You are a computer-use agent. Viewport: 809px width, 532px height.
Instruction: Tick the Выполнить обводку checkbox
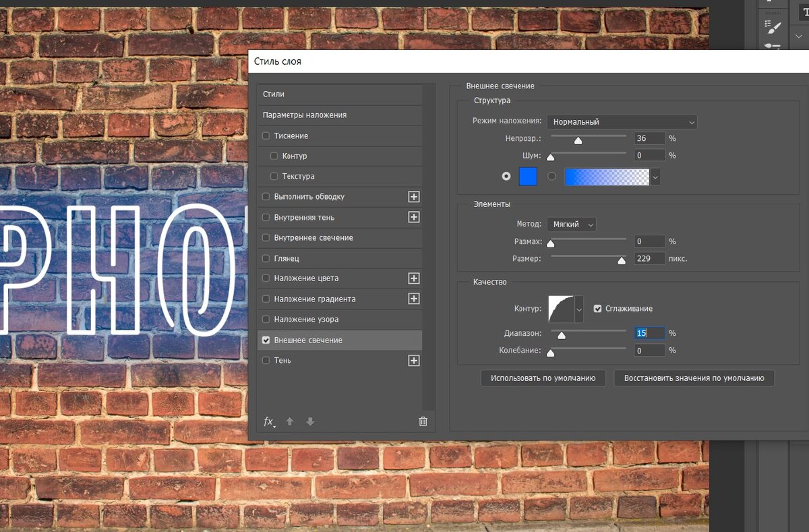click(266, 197)
